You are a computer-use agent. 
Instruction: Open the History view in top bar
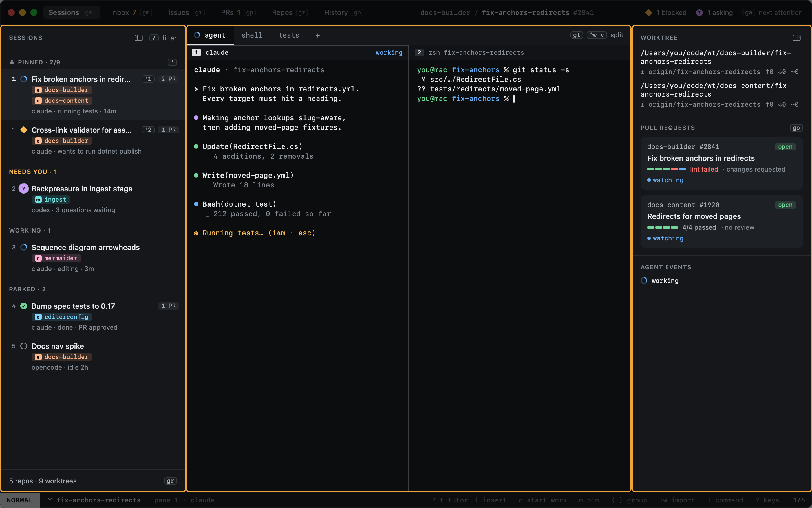pos(344,12)
